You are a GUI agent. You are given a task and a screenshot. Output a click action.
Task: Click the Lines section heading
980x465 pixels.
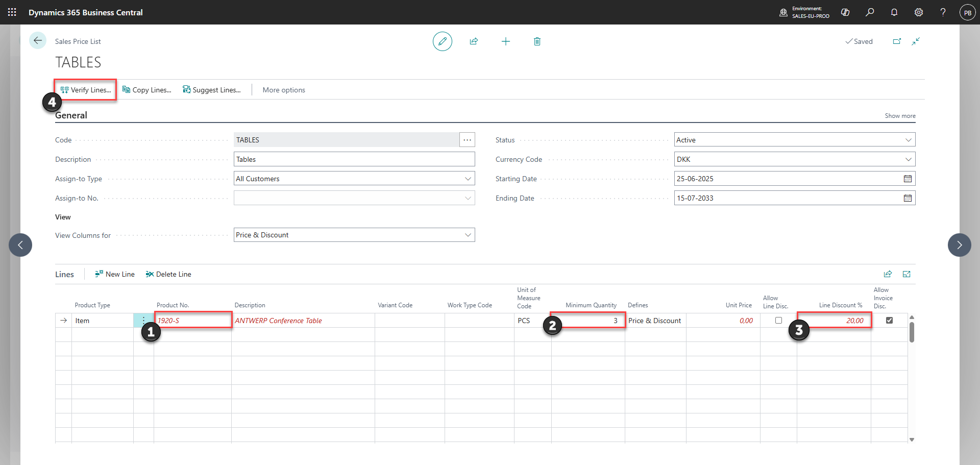point(64,274)
